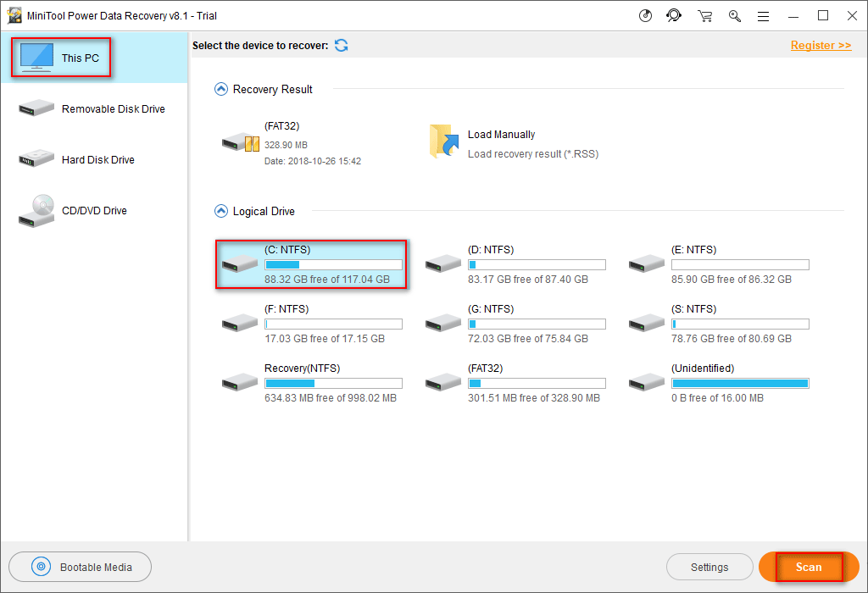Screen dimensions: 868x593
Task: Select the C: NTFS drive icon
Action: pos(240,263)
